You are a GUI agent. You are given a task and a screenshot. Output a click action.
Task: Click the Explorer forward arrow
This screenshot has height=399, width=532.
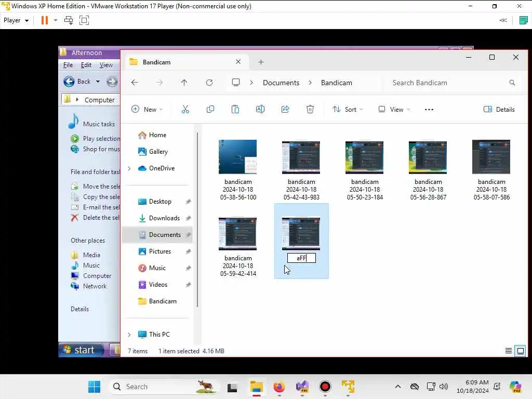point(159,83)
